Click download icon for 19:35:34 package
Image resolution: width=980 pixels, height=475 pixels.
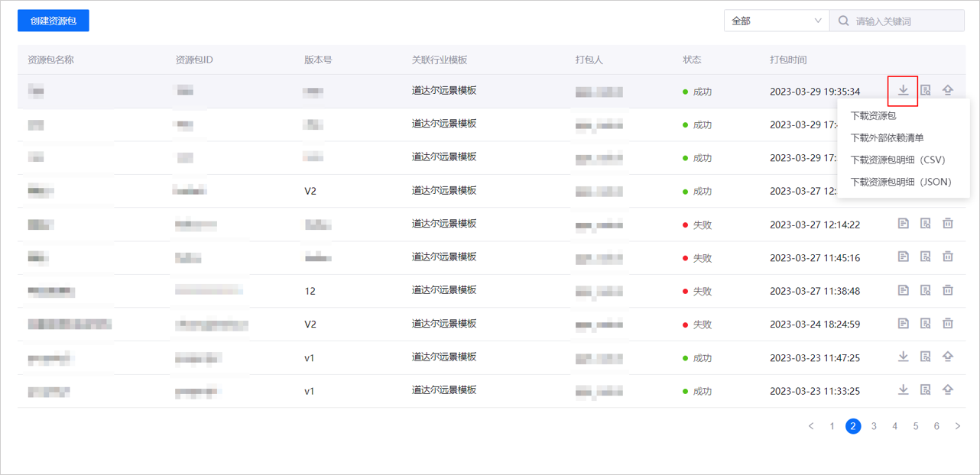point(903,91)
